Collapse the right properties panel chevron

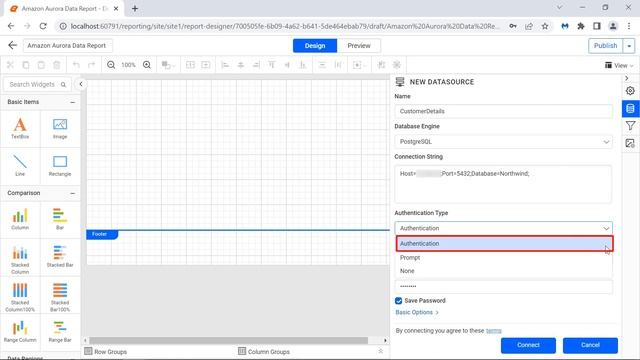627,78
